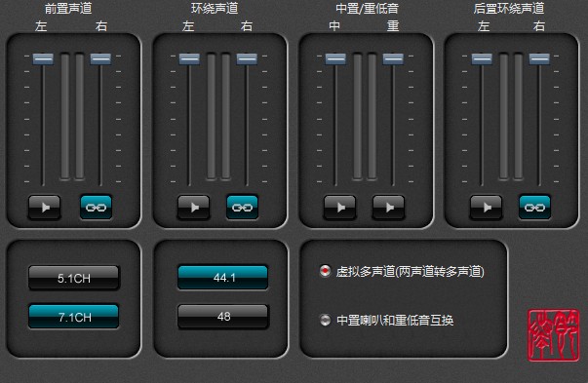This screenshot has height=383, width=588.
Task: Select the 虚拟多声道 radio option
Action: 325,271
